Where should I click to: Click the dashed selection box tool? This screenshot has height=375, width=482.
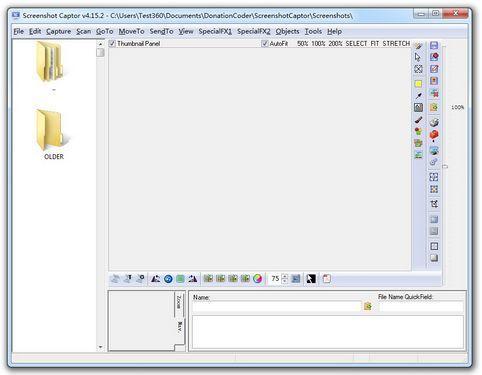(x=418, y=69)
